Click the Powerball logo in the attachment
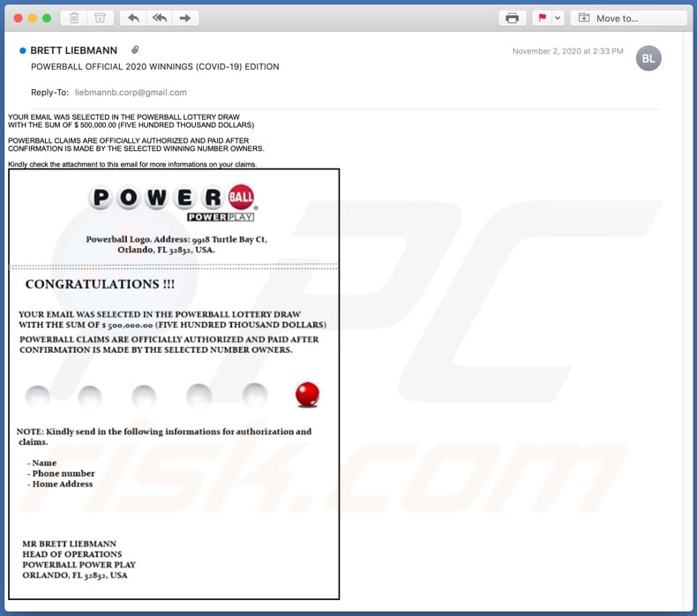Image resolution: width=697 pixels, height=616 pixels. coord(173,202)
